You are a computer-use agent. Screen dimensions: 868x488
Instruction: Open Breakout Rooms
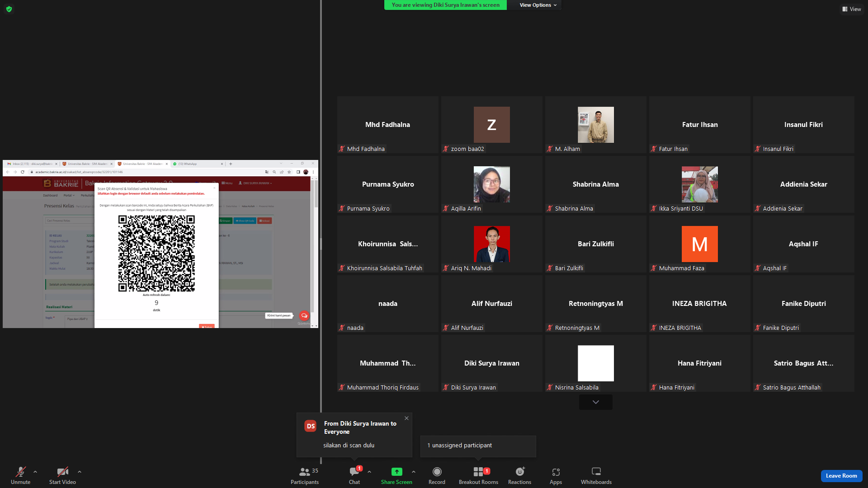click(478, 475)
